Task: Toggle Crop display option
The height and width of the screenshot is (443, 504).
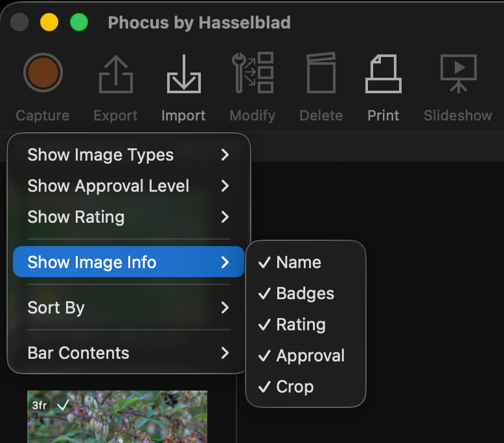Action: 306,387
